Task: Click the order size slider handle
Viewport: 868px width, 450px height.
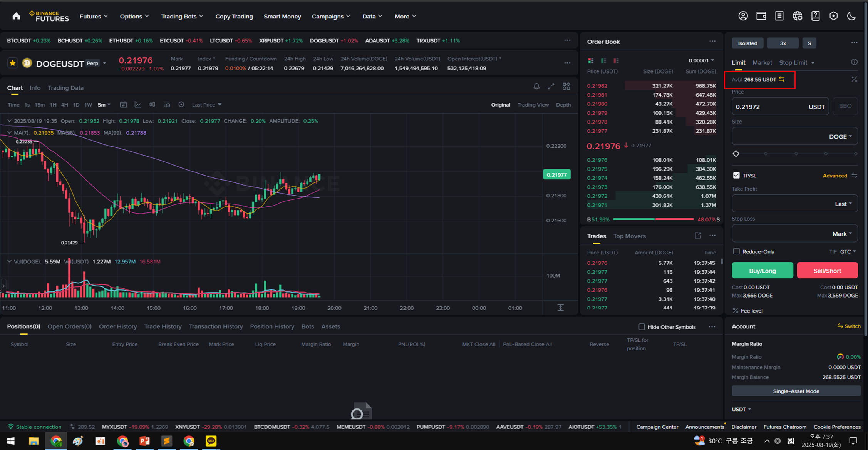Action: point(736,154)
